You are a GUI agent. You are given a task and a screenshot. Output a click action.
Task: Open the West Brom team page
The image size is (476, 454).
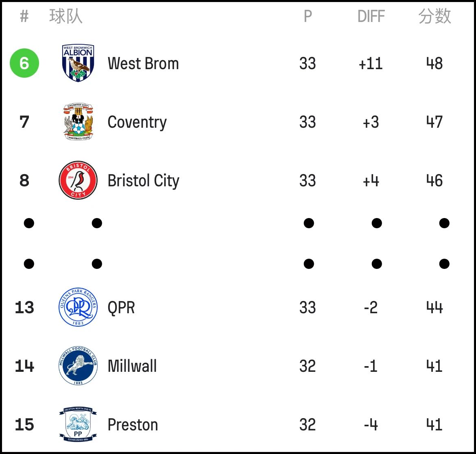[143, 63]
